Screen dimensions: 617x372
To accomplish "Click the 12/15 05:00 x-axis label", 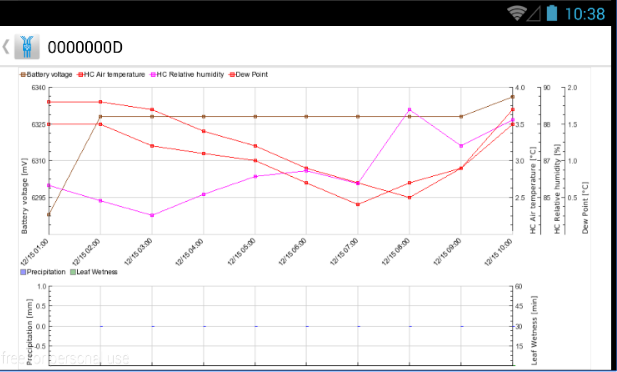I will (x=242, y=251).
